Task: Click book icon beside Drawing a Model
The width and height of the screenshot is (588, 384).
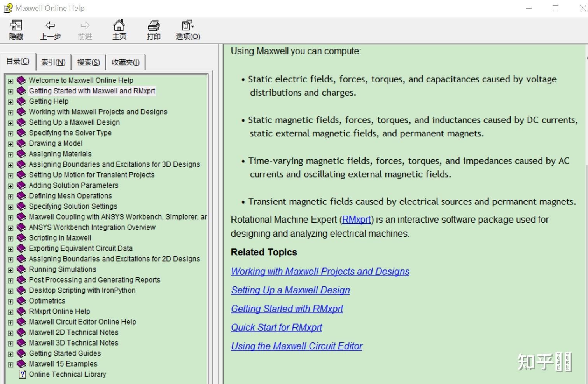Action: point(21,143)
